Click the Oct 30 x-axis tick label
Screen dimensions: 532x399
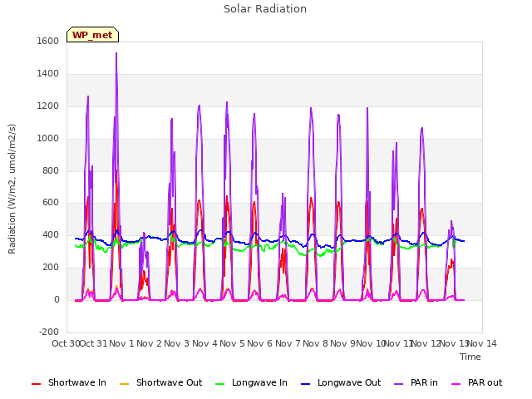(x=66, y=343)
